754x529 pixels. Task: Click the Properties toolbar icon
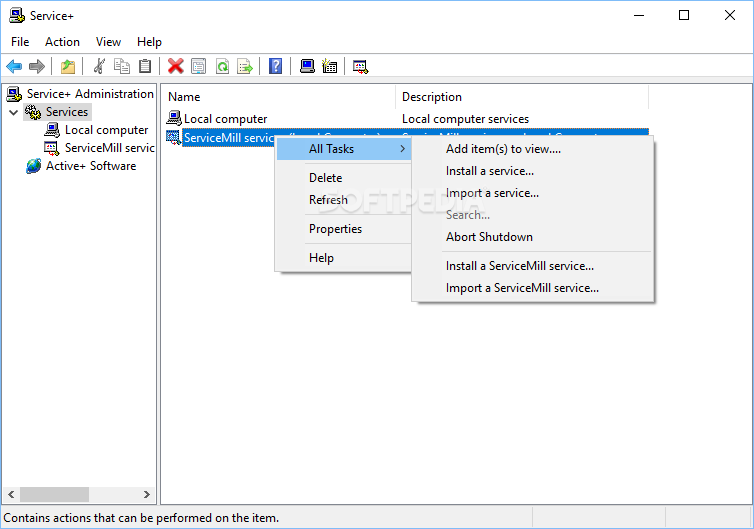point(198,66)
